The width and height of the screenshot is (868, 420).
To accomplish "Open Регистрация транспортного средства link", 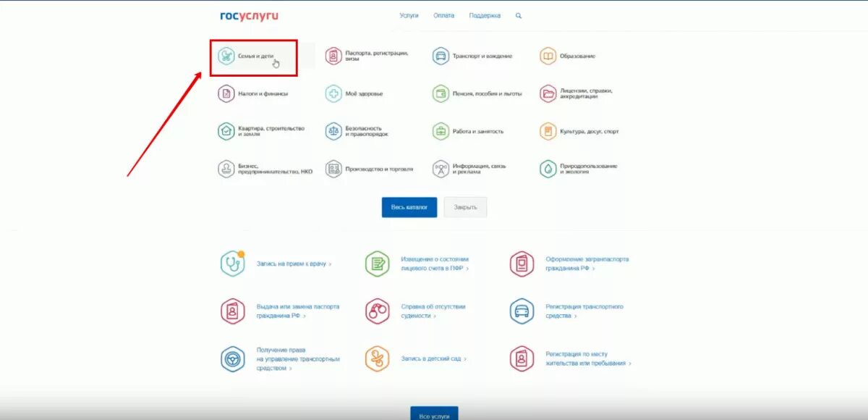I will tap(584, 311).
